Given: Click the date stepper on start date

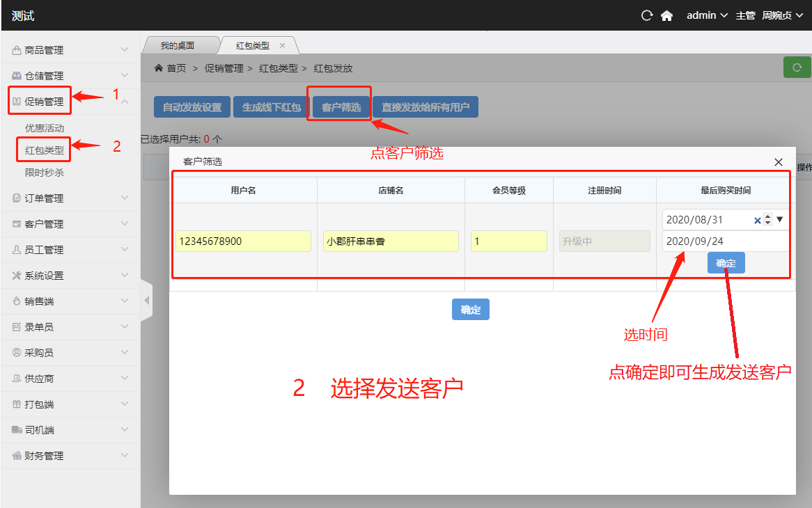Looking at the screenshot, I should pos(768,220).
